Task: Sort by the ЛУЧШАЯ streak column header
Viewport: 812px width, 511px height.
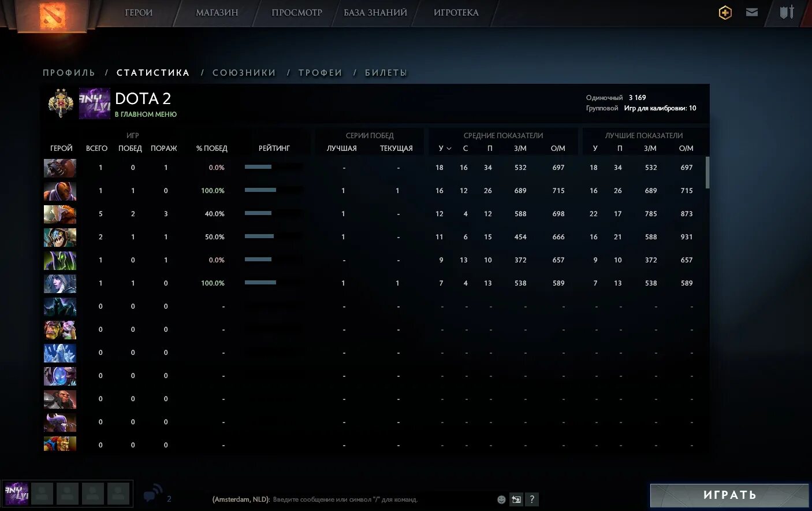Action: pos(341,149)
